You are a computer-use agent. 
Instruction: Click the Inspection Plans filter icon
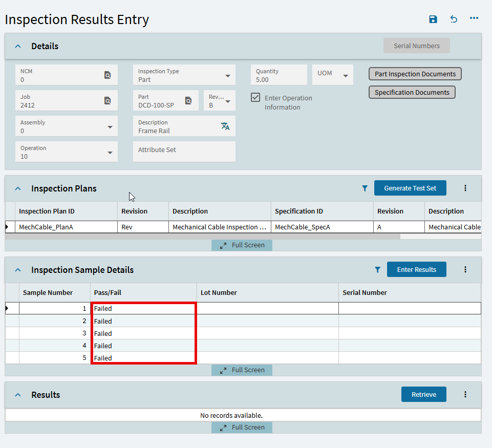pyautogui.click(x=365, y=188)
